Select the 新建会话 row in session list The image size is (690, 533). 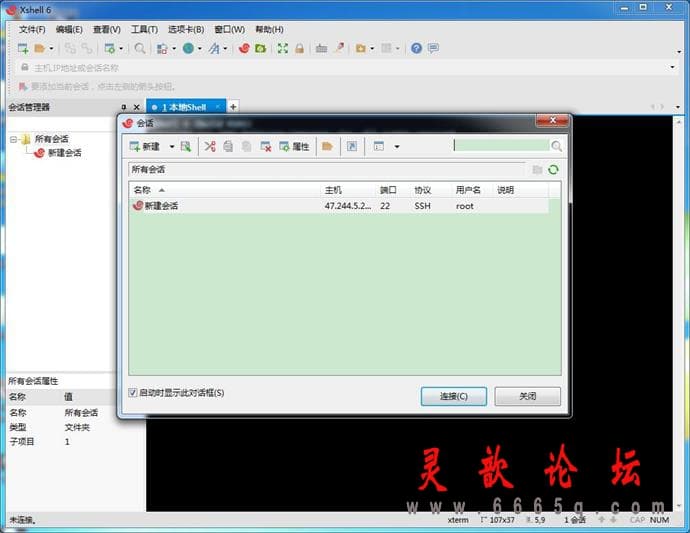(339, 206)
